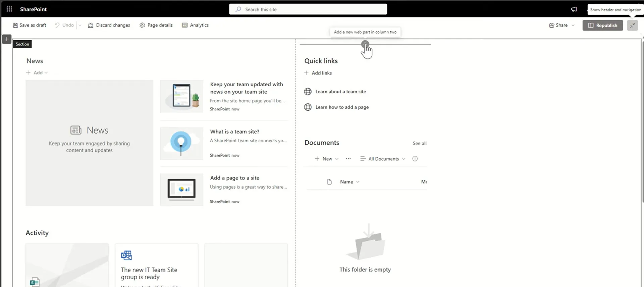Discard changes to the page
The height and width of the screenshot is (287, 644).
coord(109,25)
